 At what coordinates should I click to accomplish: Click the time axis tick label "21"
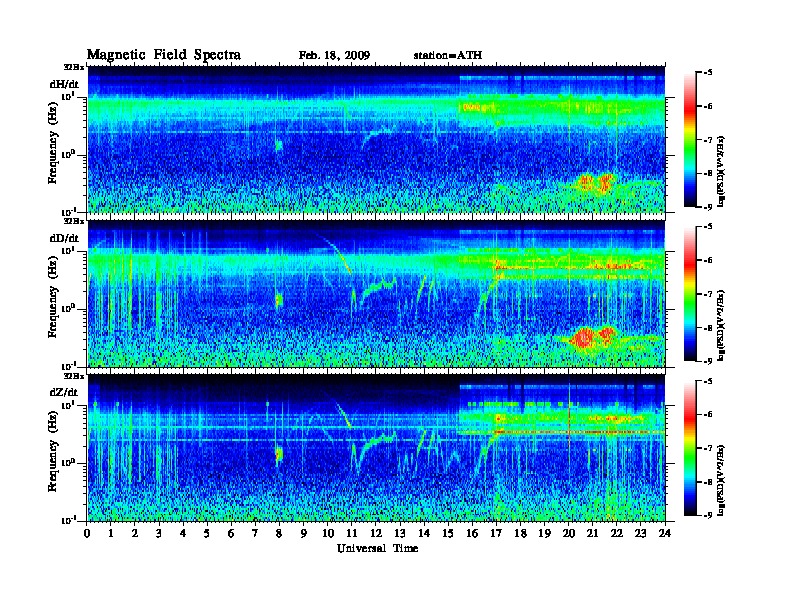(592, 533)
